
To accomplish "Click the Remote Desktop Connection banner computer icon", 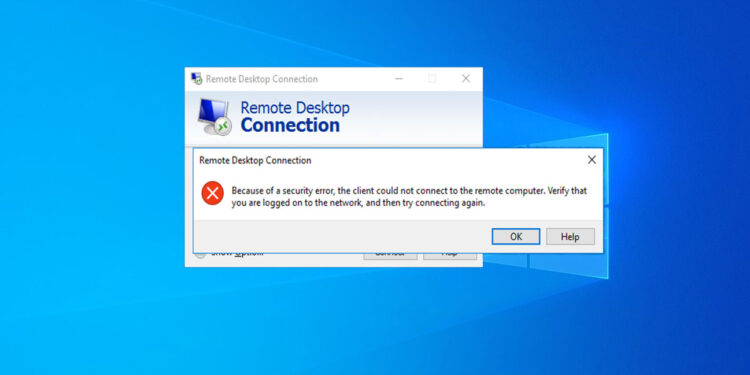I will 214,117.
